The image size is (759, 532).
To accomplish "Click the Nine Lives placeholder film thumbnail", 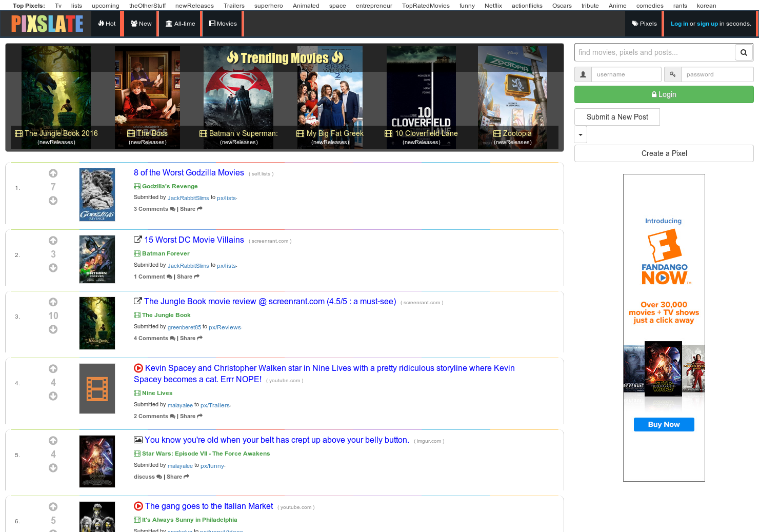I will [97, 388].
